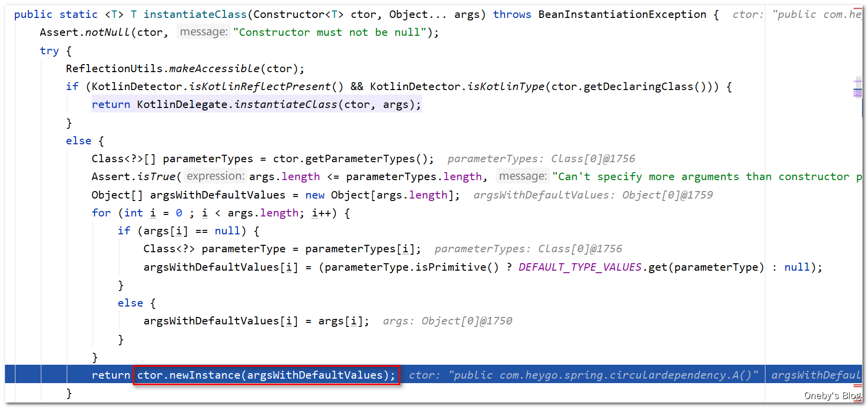
Task: Click DEFAULT_TYPE_VALUES constant
Action: coord(580,267)
